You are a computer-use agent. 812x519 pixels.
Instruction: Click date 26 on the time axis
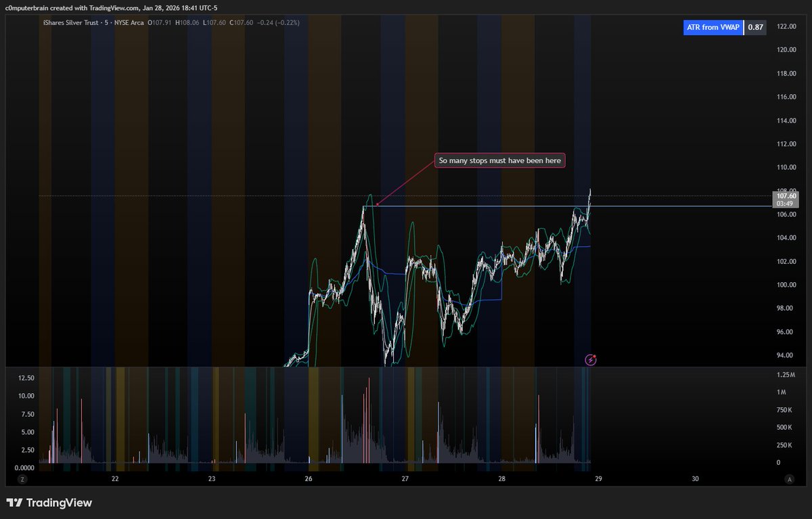click(309, 479)
